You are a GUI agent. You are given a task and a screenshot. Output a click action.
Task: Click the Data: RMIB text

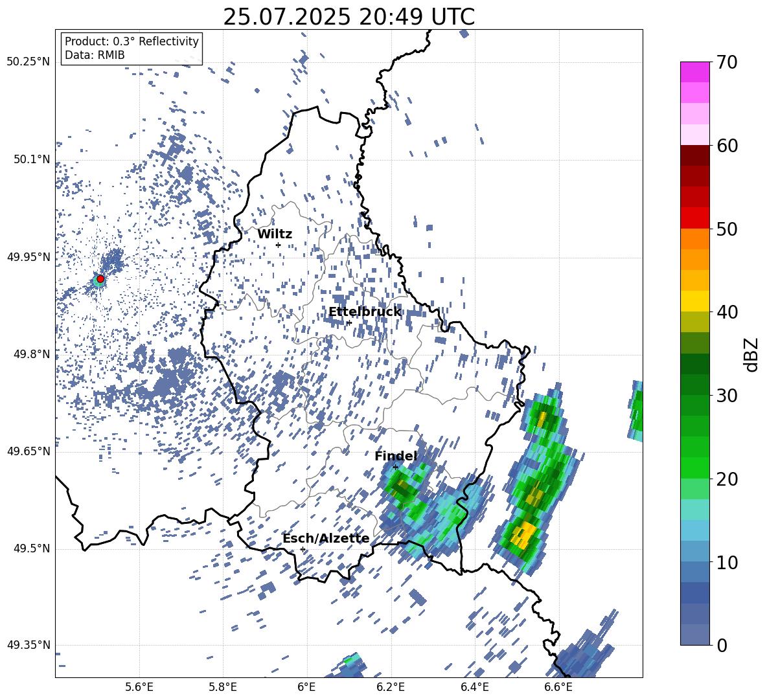(95, 55)
